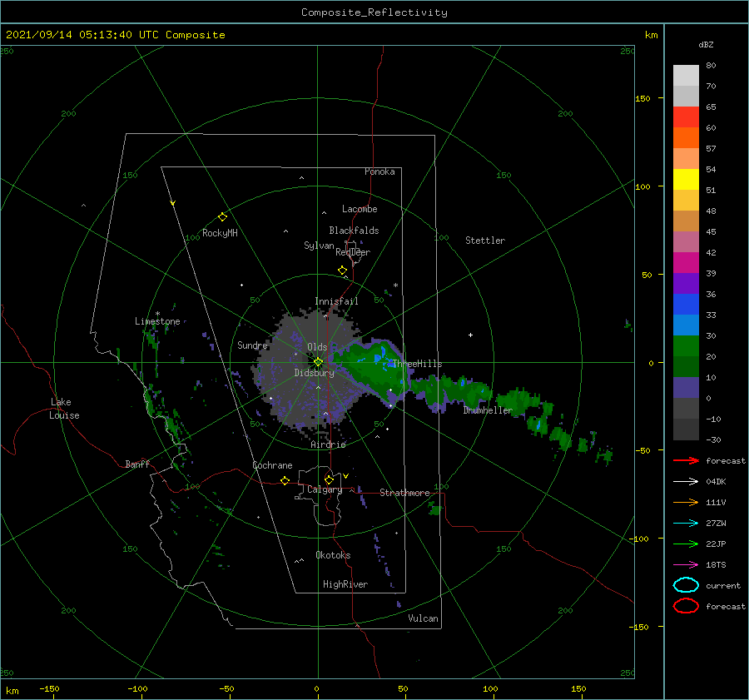Click the '18TS' legend label
The width and height of the screenshot is (749, 700).
[716, 565]
